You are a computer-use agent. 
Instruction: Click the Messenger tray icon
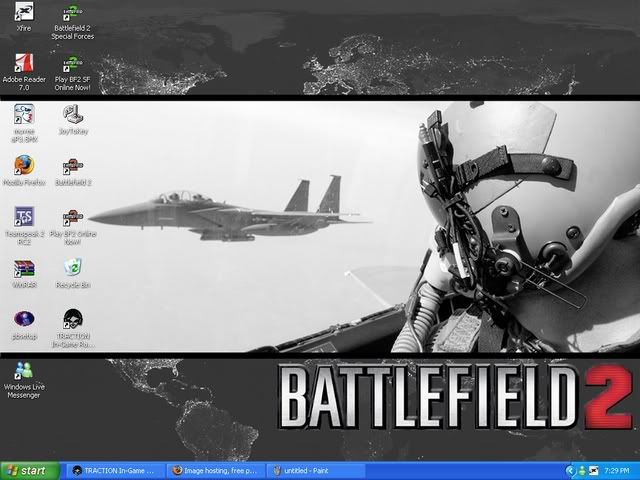click(582, 471)
